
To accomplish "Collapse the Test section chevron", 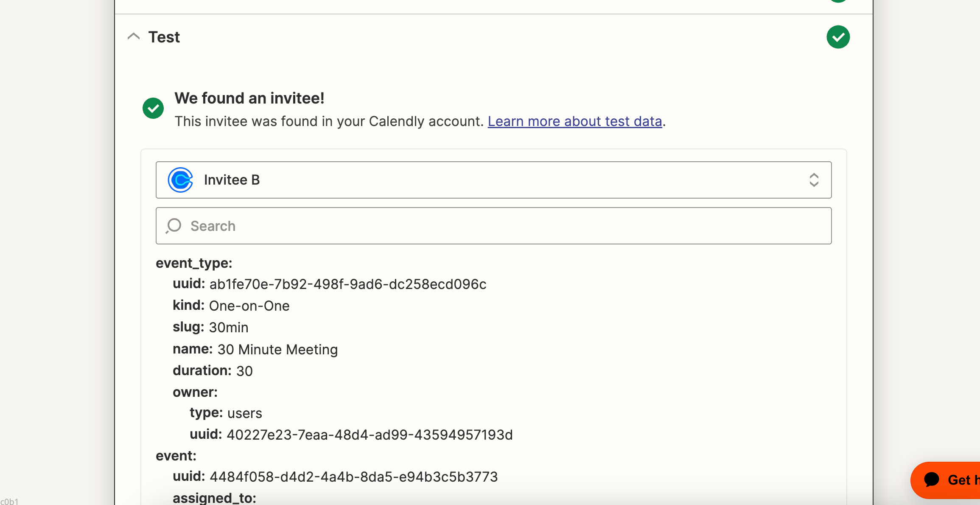I will 134,36.
